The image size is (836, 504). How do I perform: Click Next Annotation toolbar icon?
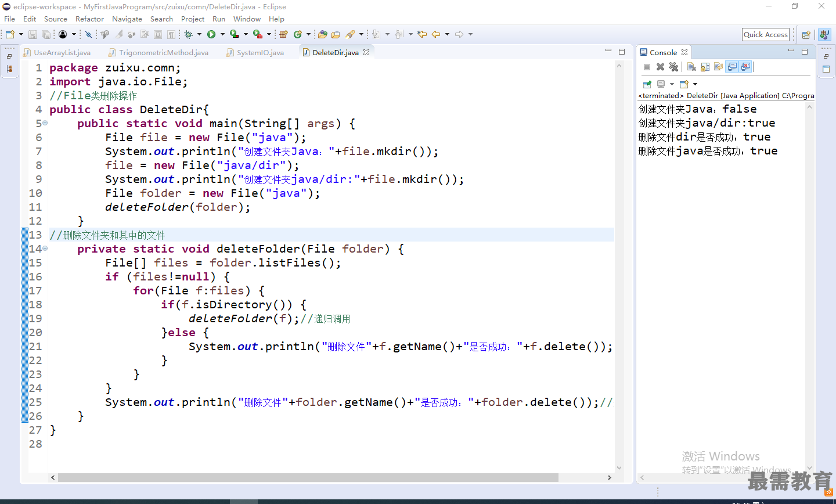pos(376,34)
